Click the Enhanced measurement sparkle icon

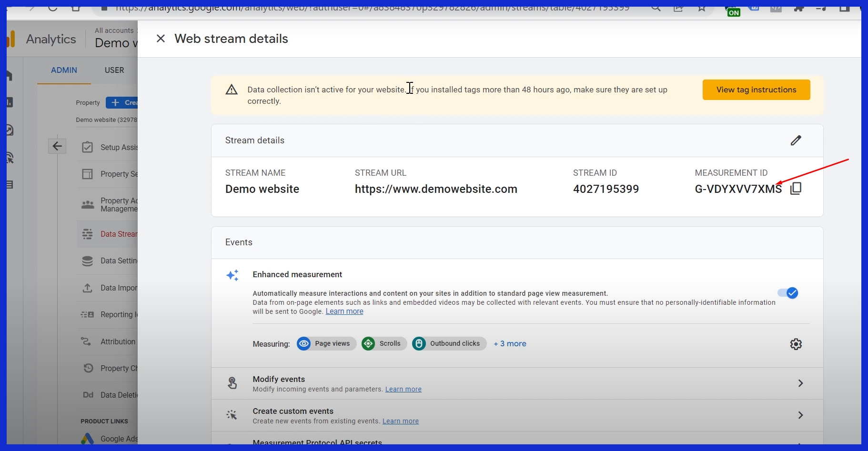coord(232,275)
